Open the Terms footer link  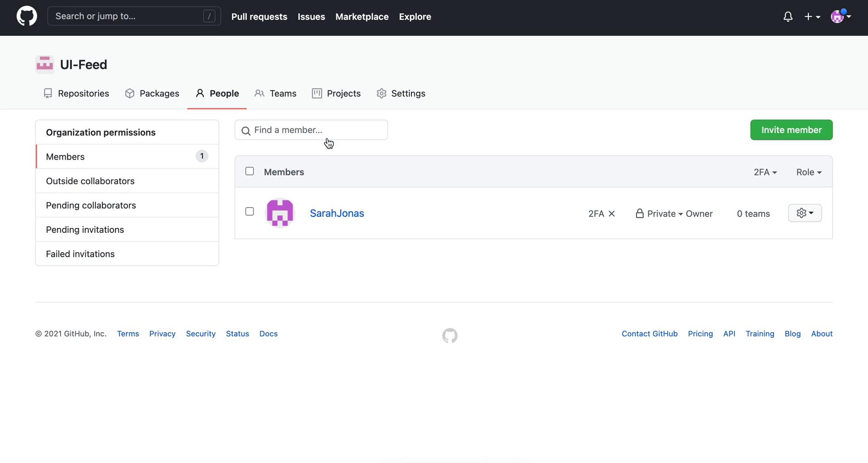click(x=128, y=334)
